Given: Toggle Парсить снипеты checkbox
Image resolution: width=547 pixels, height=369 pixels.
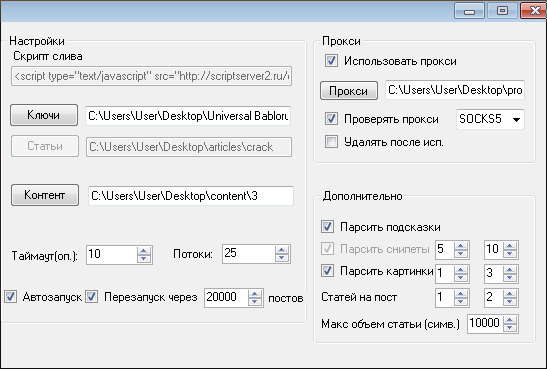Looking at the screenshot, I should pos(327,248).
